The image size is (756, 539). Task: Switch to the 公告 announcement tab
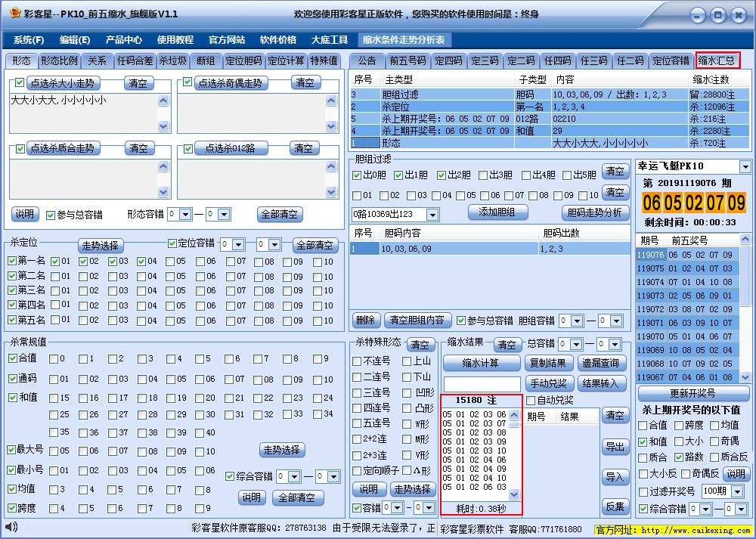click(368, 61)
